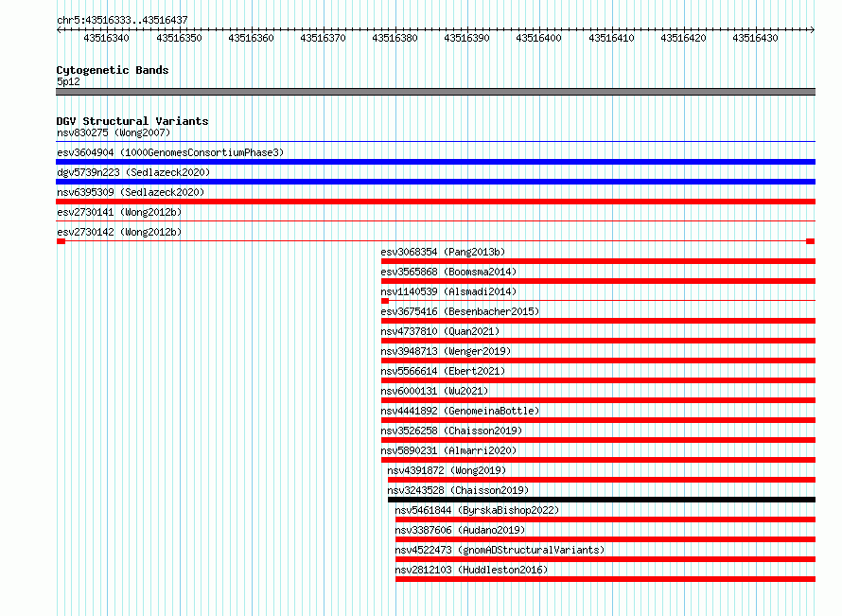The image size is (842, 616).
Task: Open nsv3243528 (Chaisson2019) variant label
Action: tap(458, 490)
